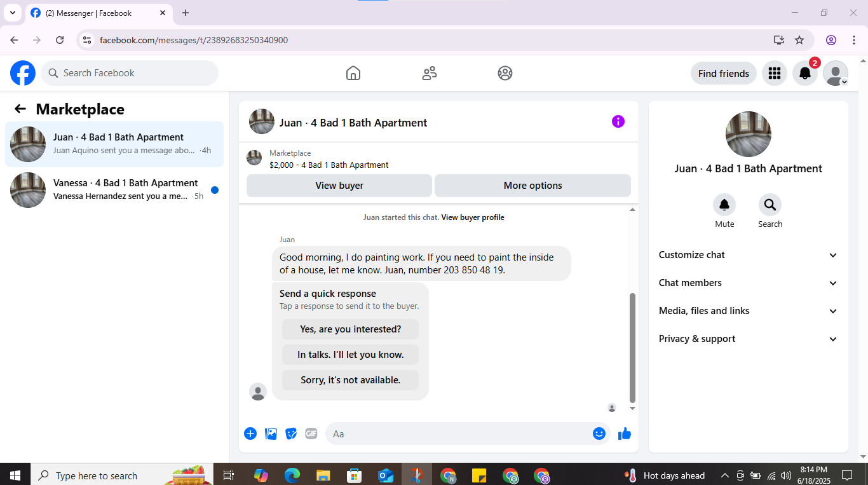Open the View buyer profile link

pos(473,217)
